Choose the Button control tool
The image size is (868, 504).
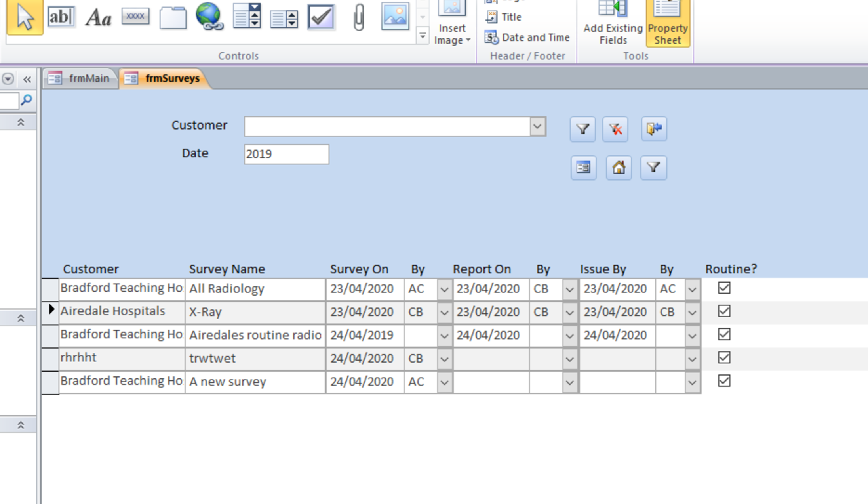point(135,16)
